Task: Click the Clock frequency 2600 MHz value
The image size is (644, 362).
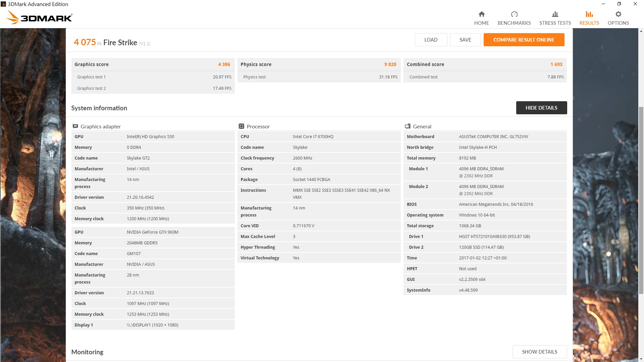Action: (x=302, y=158)
